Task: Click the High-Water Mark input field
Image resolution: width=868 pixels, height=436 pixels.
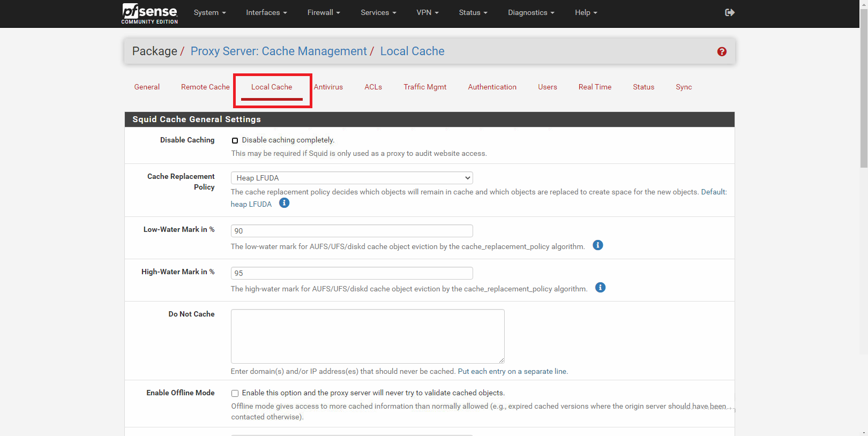Action: (x=352, y=273)
